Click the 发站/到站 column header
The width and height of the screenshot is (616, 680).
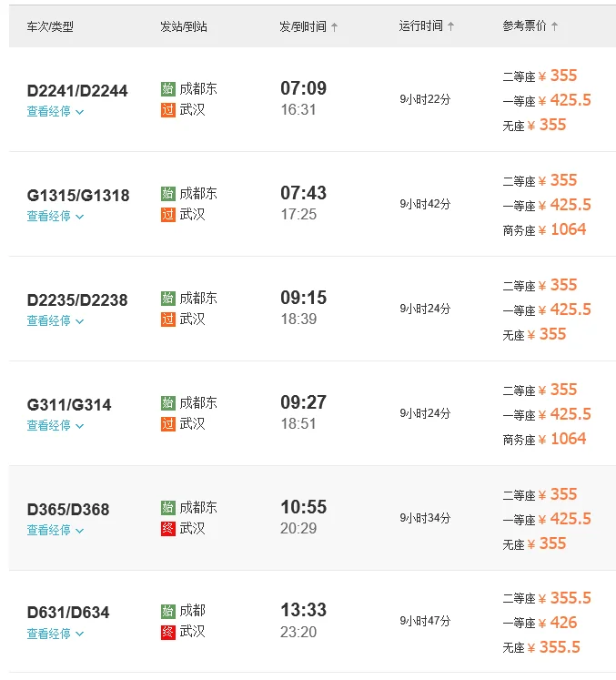coord(184,27)
